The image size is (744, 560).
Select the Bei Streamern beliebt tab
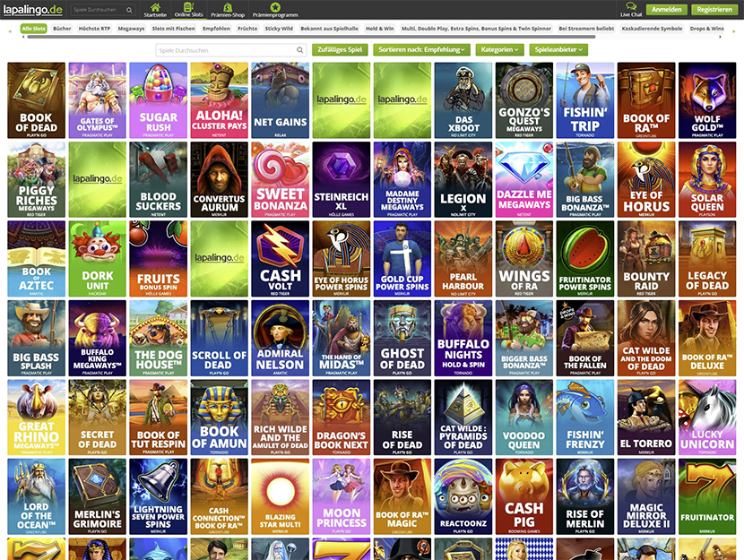(586, 29)
